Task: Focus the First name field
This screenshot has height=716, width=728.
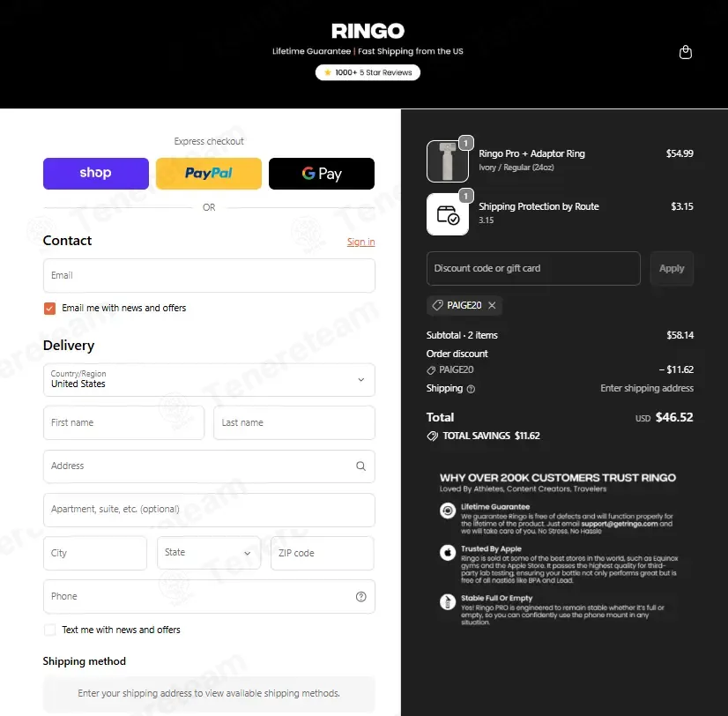Action: 123,423
